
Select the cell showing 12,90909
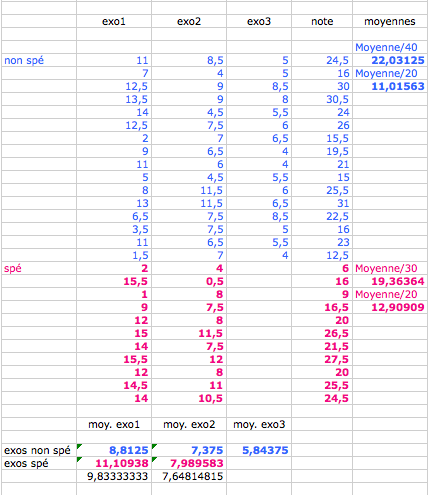pos(390,307)
